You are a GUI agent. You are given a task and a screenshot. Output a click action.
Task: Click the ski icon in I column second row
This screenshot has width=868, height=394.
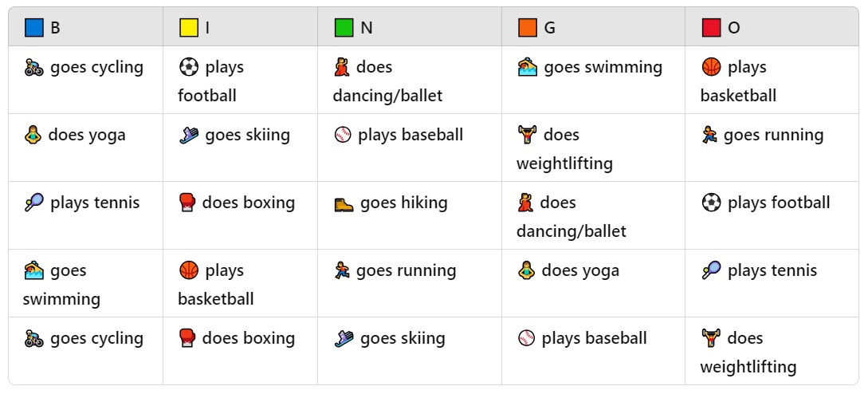[x=189, y=136]
